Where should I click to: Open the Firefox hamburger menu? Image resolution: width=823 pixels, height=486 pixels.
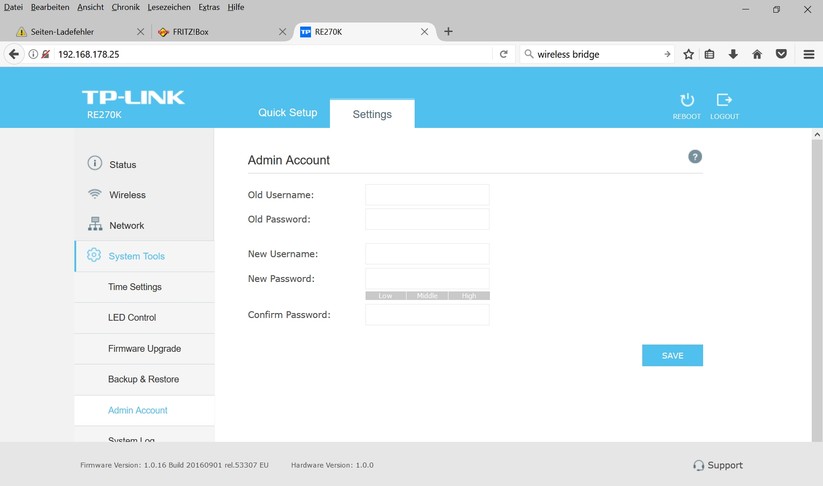click(x=808, y=54)
